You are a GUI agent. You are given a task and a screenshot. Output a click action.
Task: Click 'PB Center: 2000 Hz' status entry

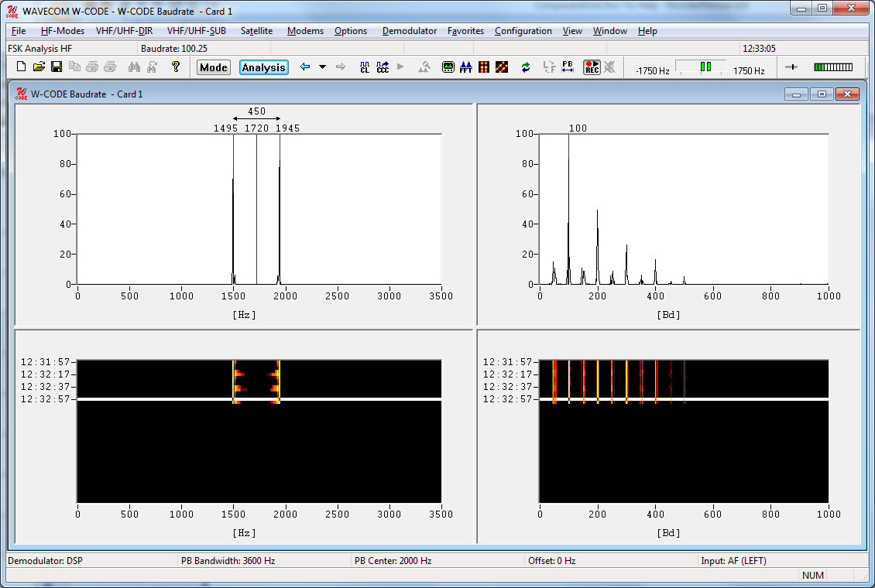(x=393, y=561)
